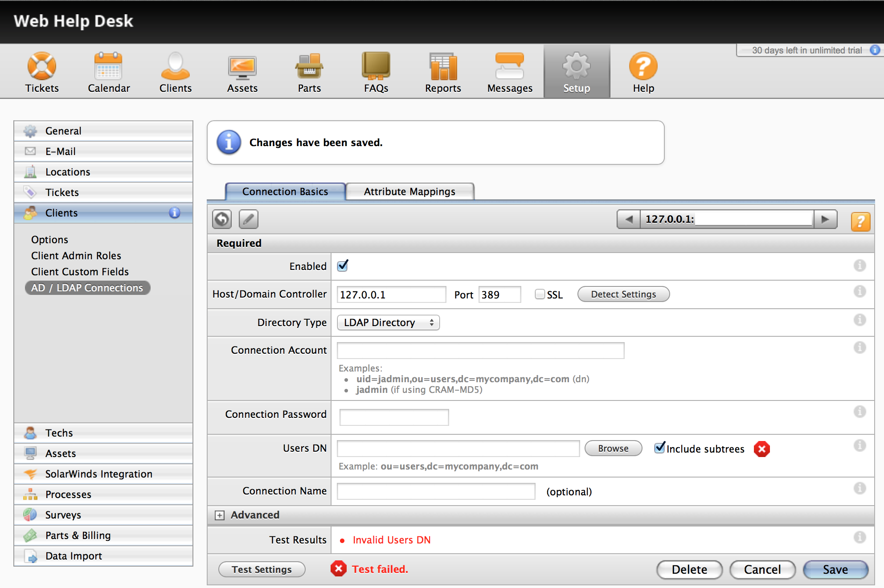
Task: Open the Help module
Action: click(x=643, y=72)
